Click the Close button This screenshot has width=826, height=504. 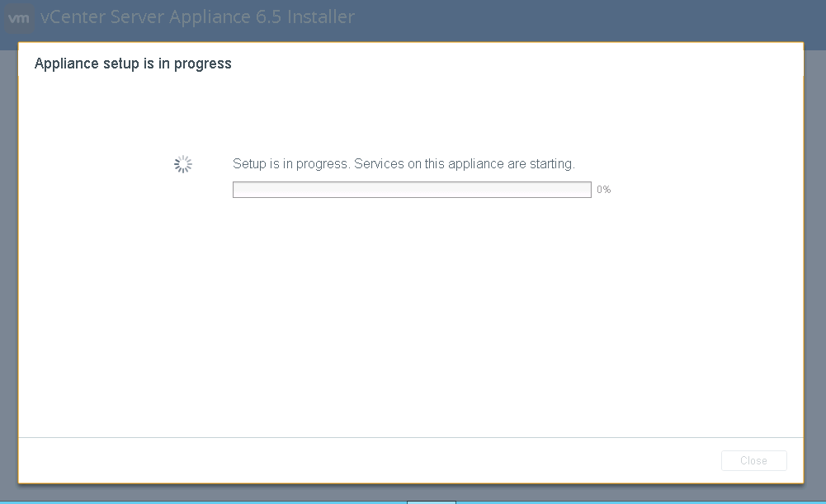[754, 460]
